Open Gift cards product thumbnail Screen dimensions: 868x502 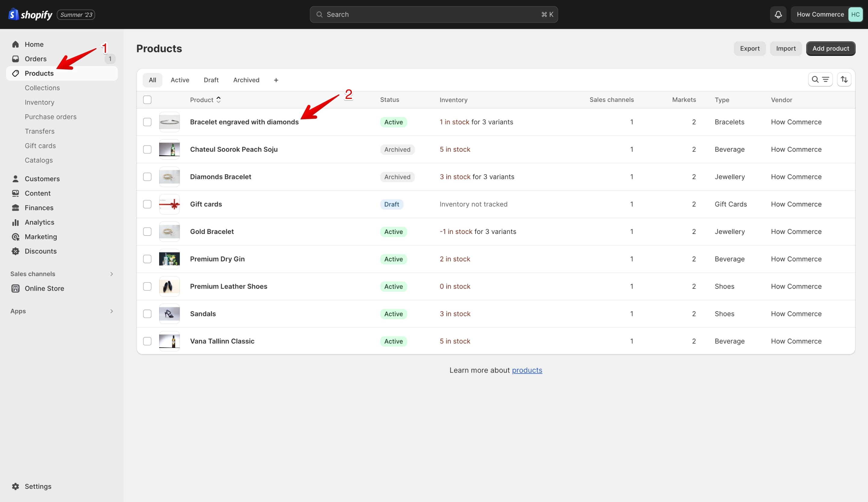click(x=169, y=204)
